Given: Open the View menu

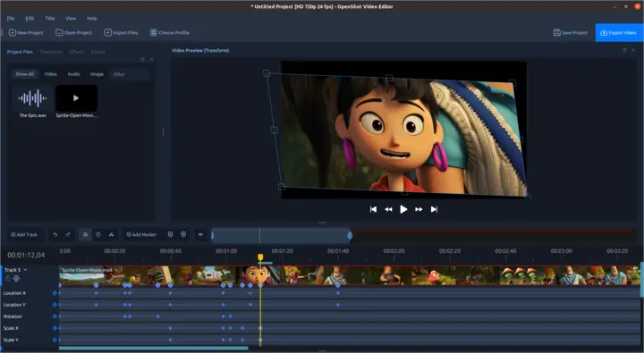Looking at the screenshot, I should (x=71, y=19).
